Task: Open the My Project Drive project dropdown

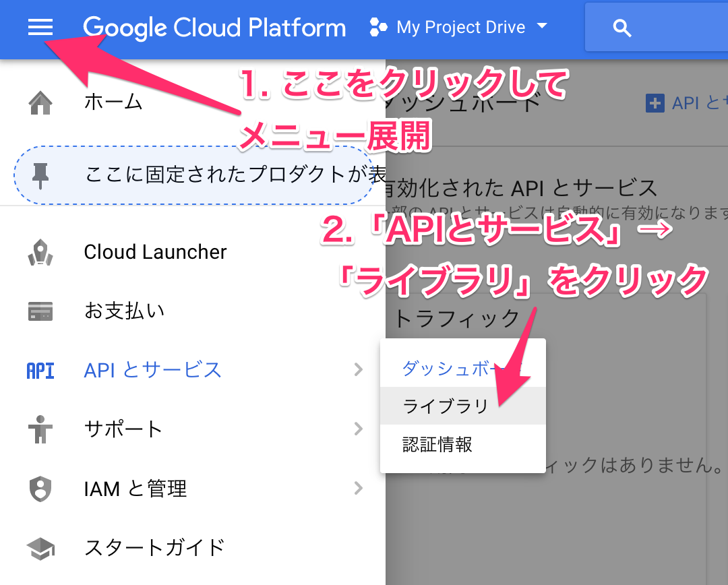Action: (x=542, y=27)
